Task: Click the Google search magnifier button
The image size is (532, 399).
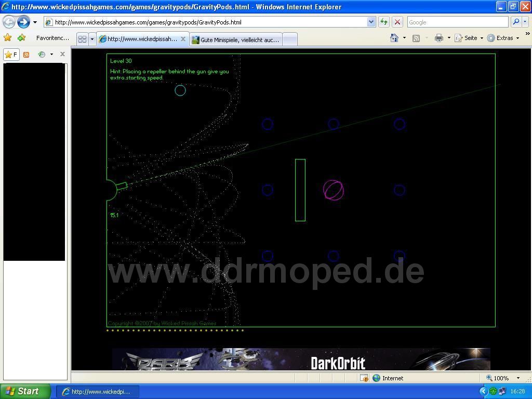Action: point(516,22)
